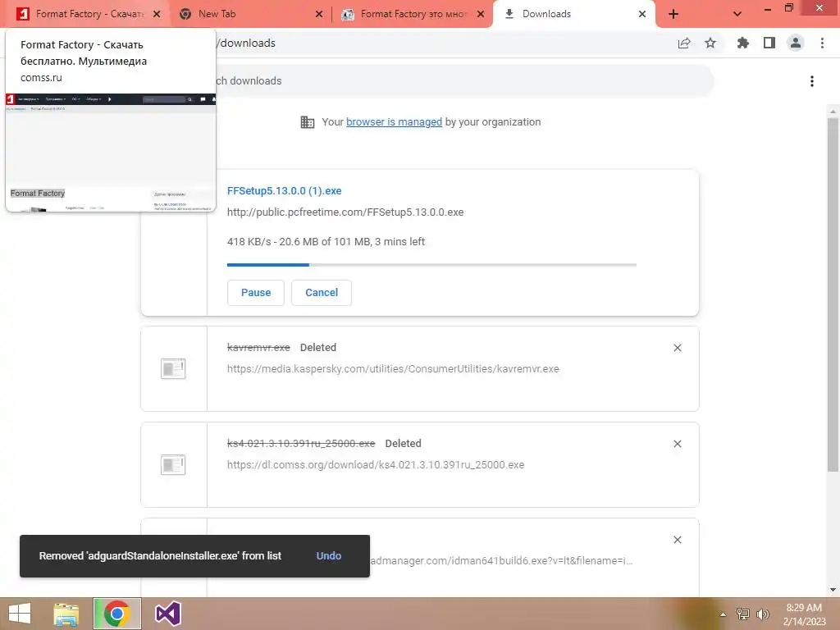Screen dimensions: 840x630
Task: Remove ks4.021.3.10.391ru_25000.exe from list
Action: 677,444
